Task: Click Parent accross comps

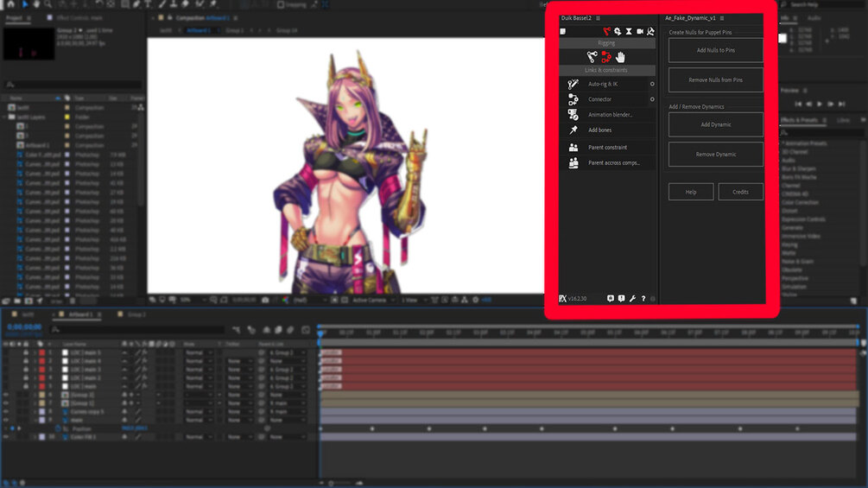Action: 607,162
